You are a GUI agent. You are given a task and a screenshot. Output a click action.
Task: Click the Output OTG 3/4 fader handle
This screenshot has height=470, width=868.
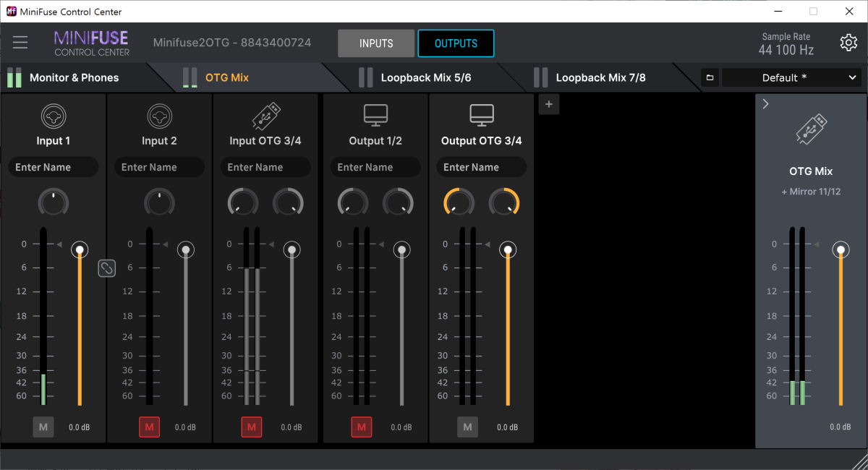point(508,250)
